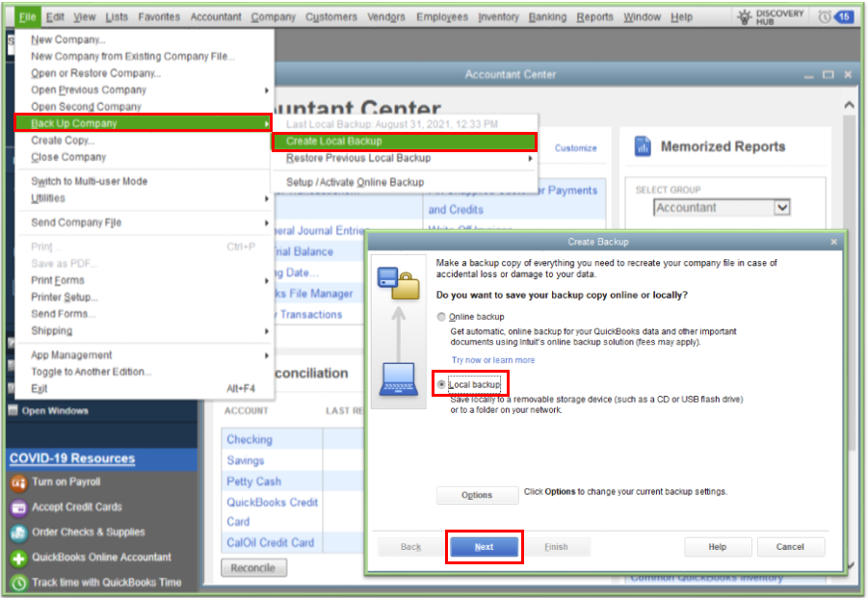This screenshot has height=598, width=868.
Task: Click the Help button in Create Backup
Action: coord(717,547)
